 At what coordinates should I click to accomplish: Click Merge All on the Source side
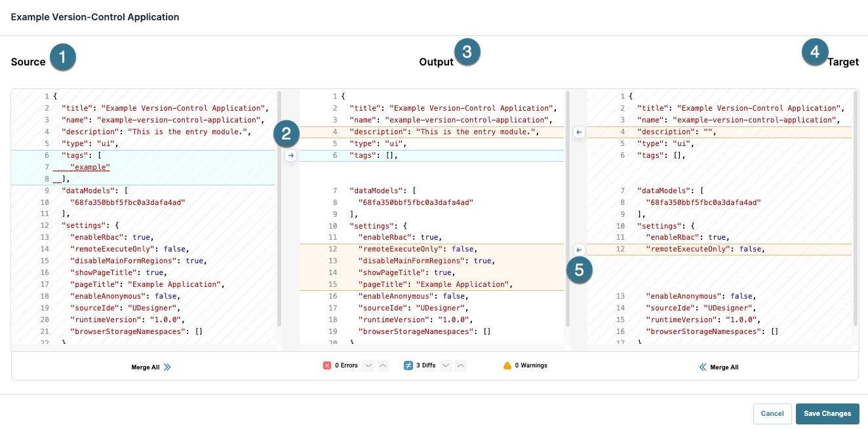151,367
